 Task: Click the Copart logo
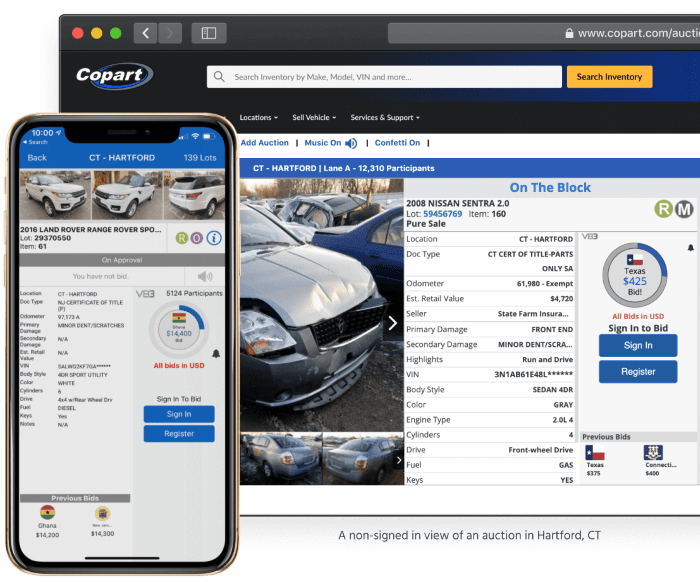(114, 75)
